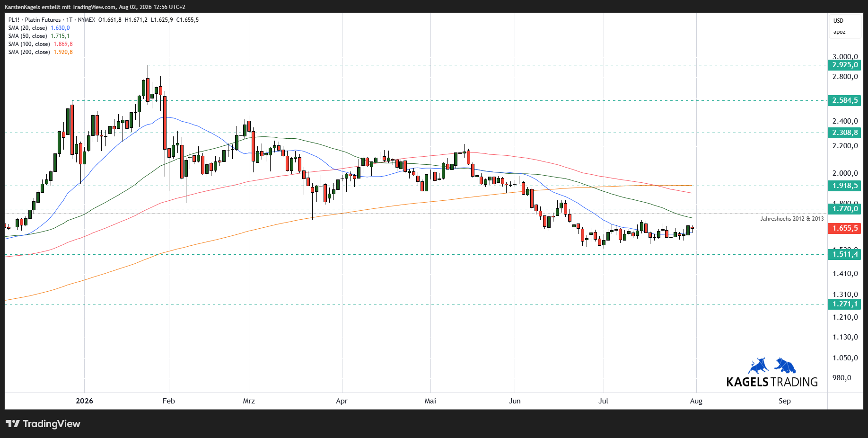
Task: Select the SMA (100, close) legend entry
Action: [x=40, y=44]
